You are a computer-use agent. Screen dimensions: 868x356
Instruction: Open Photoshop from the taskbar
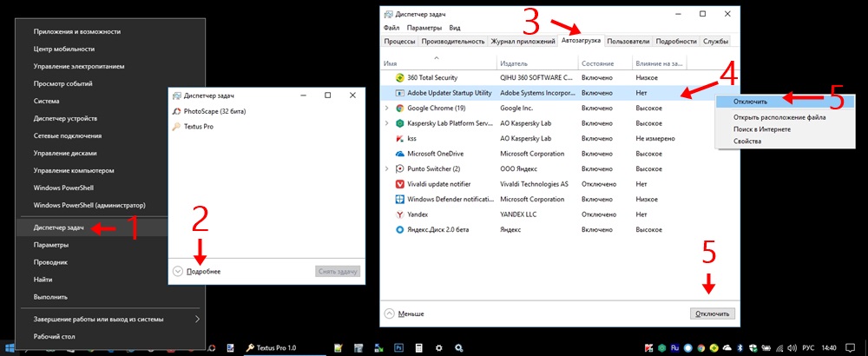[x=398, y=347]
